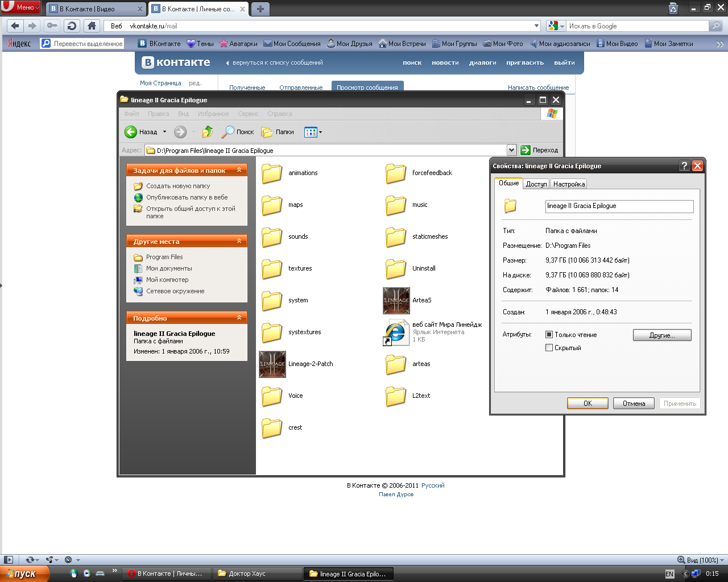This screenshot has height=582, width=728.
Task: Select the Artea5 application icon
Action: (396, 301)
